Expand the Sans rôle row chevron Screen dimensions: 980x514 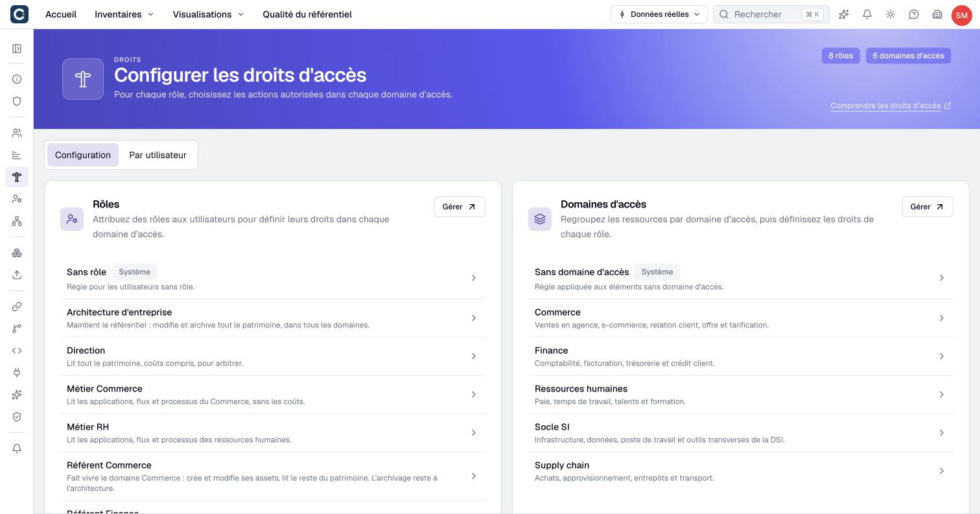[474, 278]
